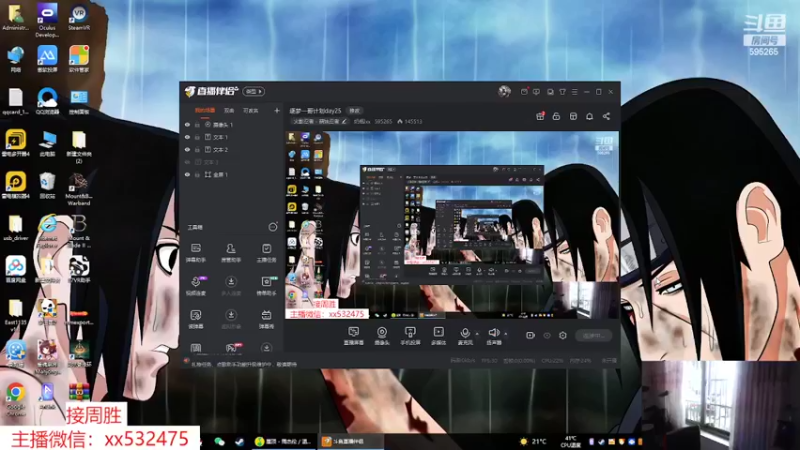Lock the 全屏 1 layer
The width and height of the screenshot is (800, 450).
197,174
